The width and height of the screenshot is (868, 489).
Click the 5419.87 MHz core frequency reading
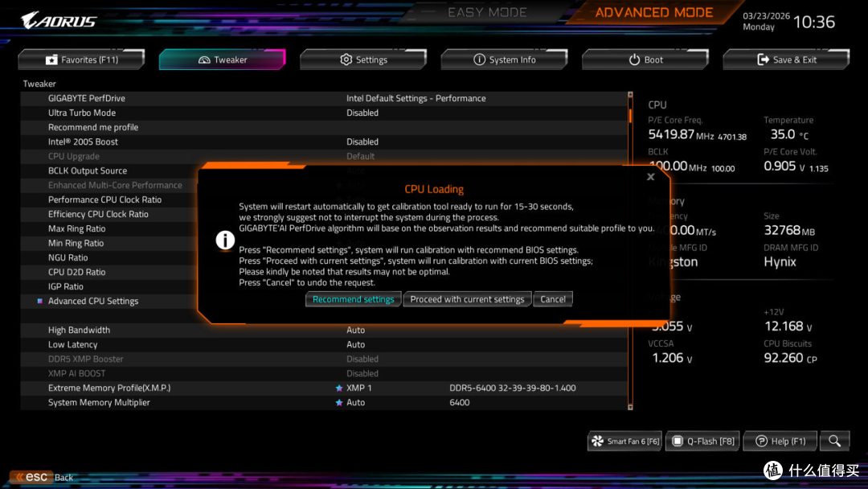(681, 134)
